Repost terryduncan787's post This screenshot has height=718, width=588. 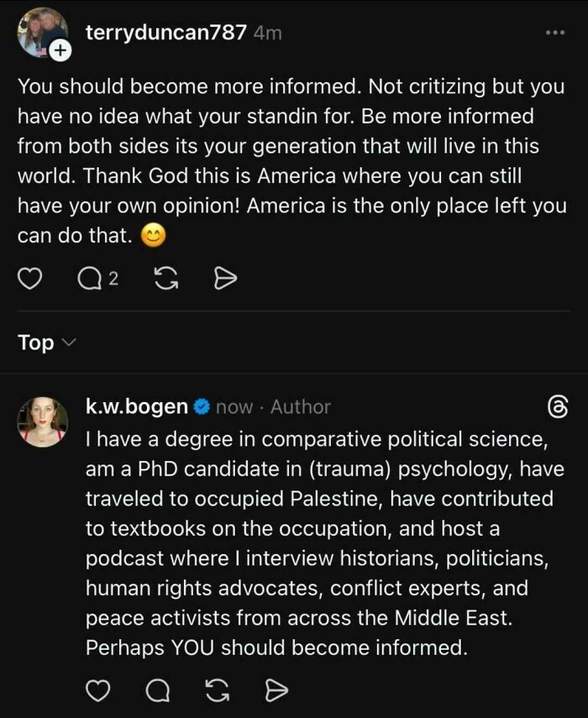pyautogui.click(x=165, y=277)
